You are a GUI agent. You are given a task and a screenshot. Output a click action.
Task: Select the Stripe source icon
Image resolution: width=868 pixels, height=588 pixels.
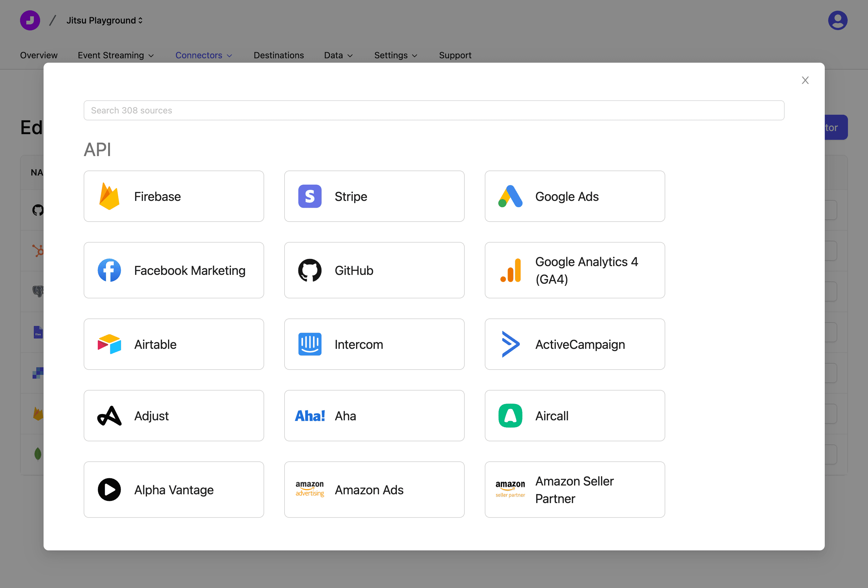(x=310, y=196)
